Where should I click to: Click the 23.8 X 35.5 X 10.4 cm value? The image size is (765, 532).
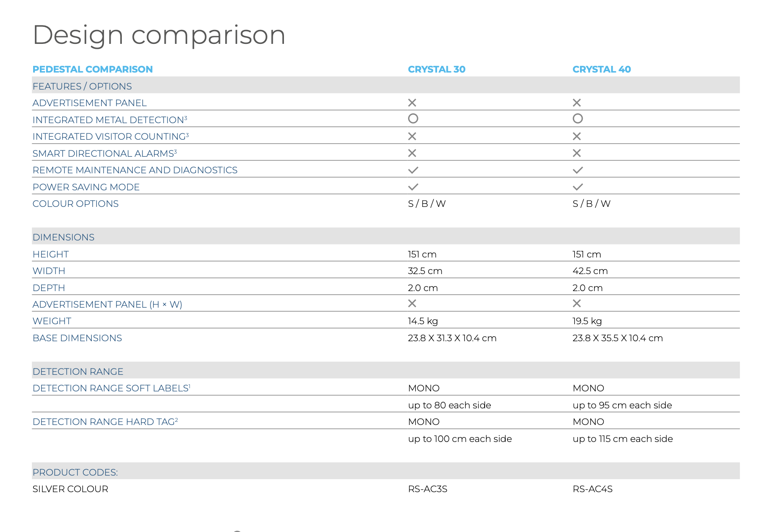tap(618, 338)
